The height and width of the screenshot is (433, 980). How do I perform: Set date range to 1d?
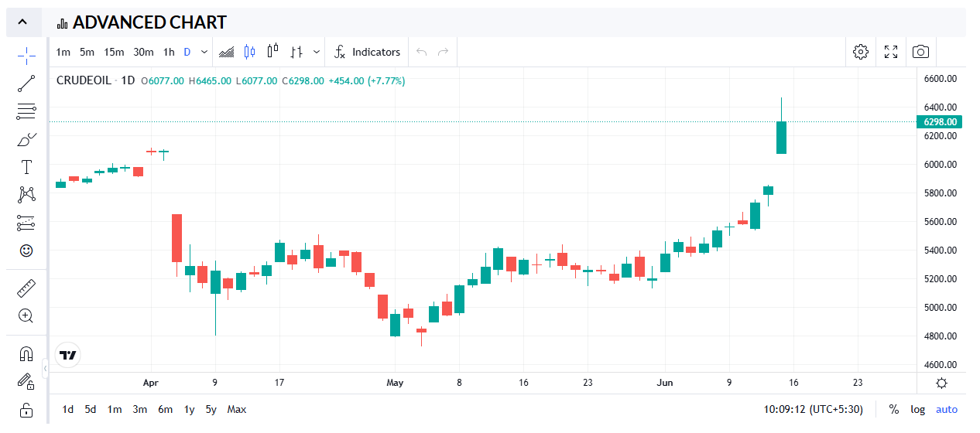[68, 409]
